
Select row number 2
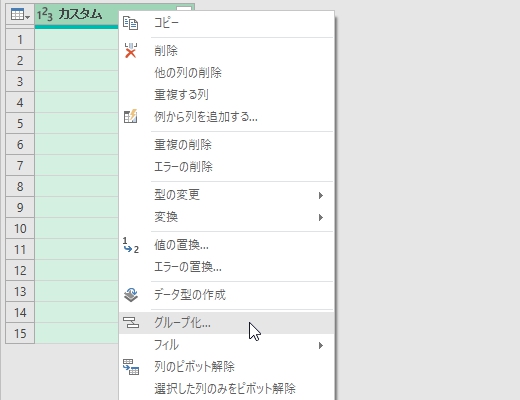tap(20, 61)
